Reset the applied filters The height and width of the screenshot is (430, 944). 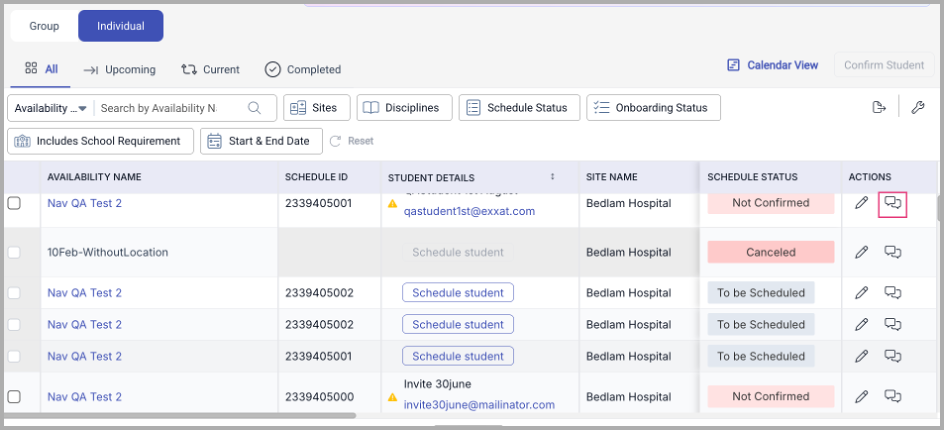pos(352,141)
